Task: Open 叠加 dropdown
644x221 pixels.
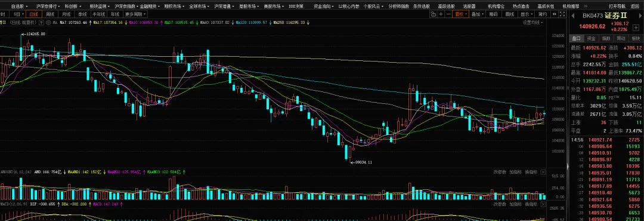Action: pos(478,14)
